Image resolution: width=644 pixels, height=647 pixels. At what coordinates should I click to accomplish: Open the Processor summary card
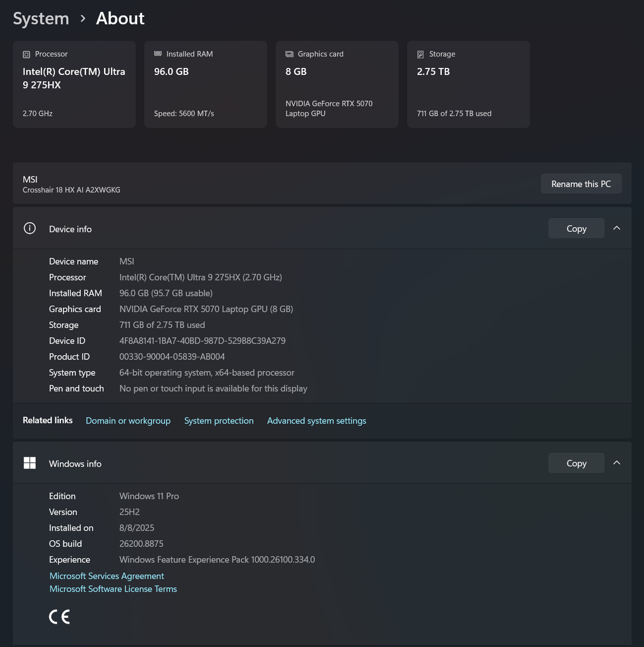tap(74, 84)
